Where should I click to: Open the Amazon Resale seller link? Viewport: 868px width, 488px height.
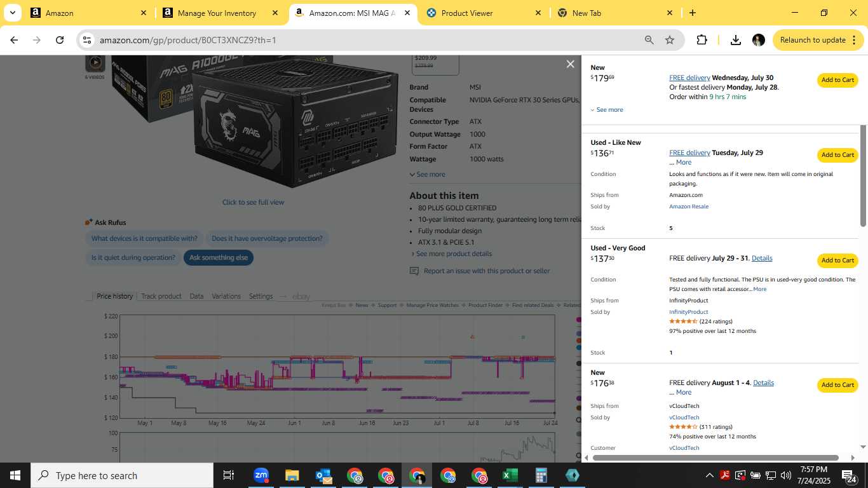[x=689, y=207]
